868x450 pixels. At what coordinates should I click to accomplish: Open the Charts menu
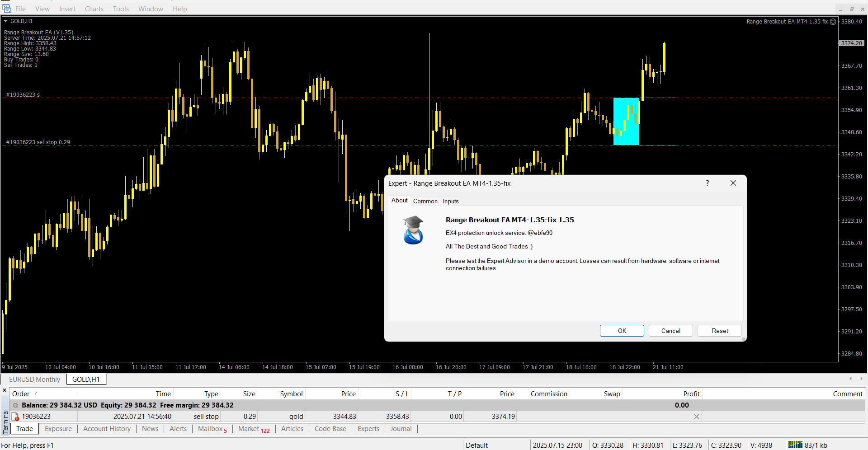[x=94, y=9]
